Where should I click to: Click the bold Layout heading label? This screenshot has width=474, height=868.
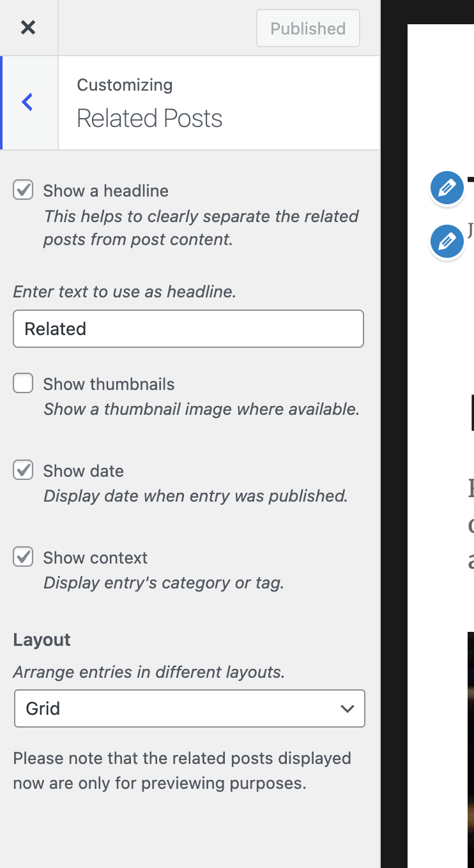click(x=42, y=640)
